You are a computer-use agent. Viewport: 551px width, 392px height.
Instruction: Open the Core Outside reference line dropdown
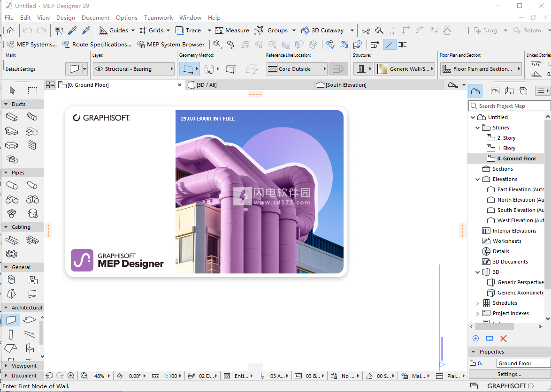297,69
